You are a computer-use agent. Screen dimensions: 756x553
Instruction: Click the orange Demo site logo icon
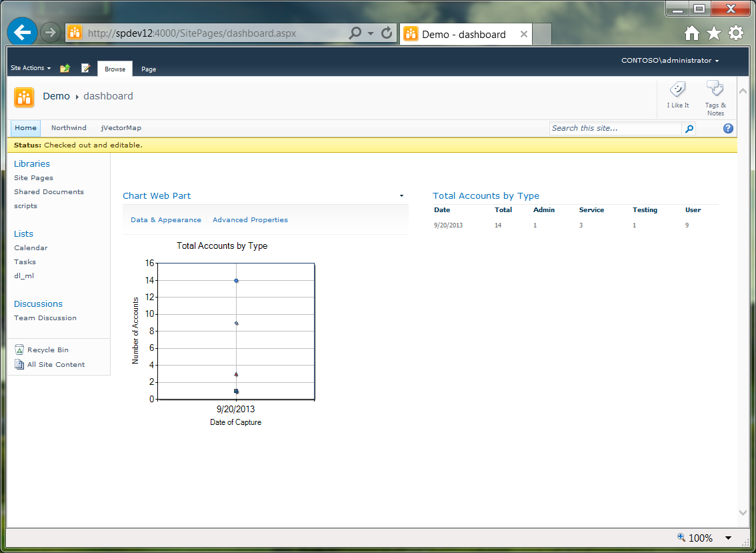pos(24,97)
